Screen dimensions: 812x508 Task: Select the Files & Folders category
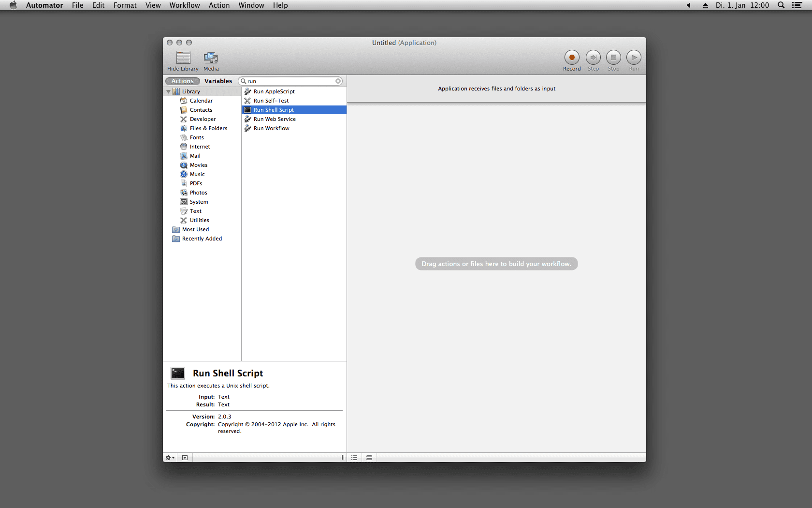202,128
